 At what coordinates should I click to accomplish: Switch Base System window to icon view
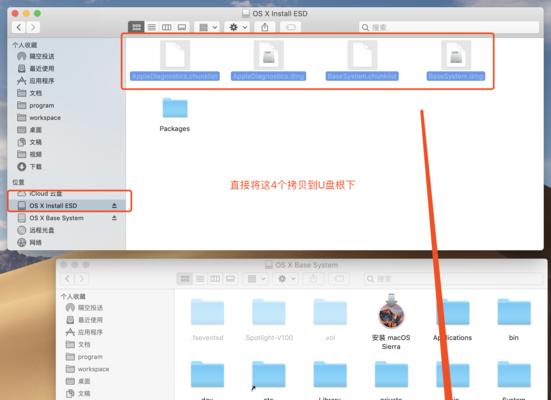185,279
